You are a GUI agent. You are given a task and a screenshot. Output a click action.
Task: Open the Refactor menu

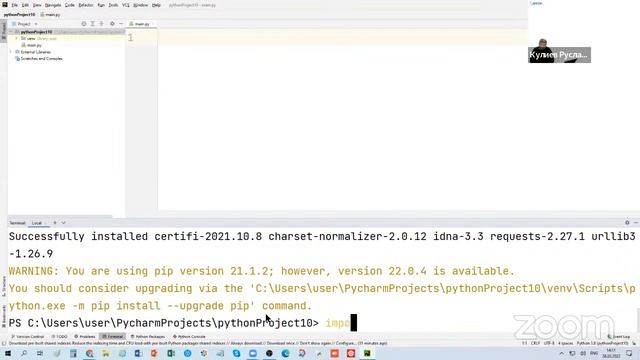pos(86,5)
